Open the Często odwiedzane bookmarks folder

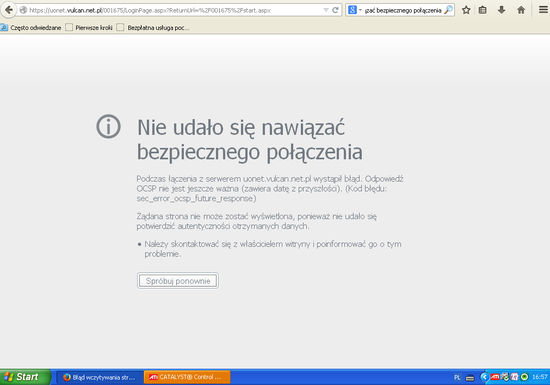pyautogui.click(x=31, y=28)
